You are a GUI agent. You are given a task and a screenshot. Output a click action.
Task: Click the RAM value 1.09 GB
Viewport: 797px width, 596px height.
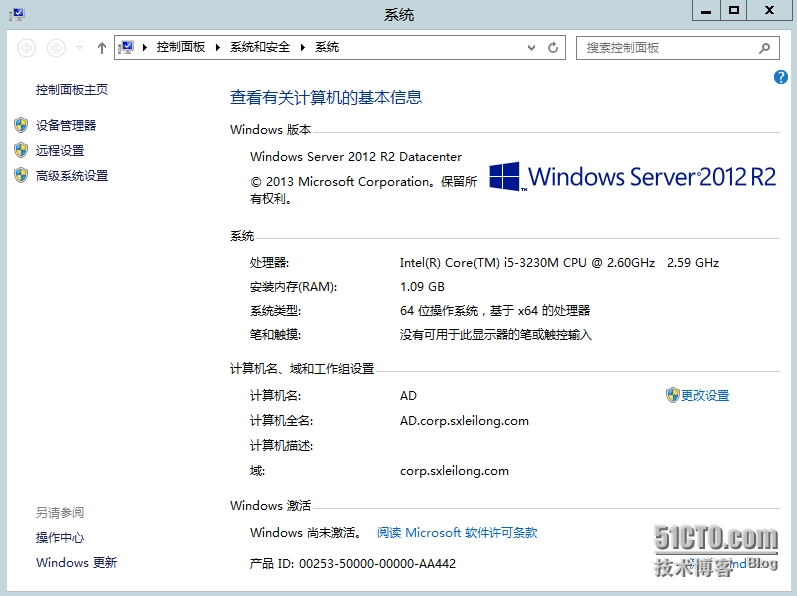(x=422, y=287)
